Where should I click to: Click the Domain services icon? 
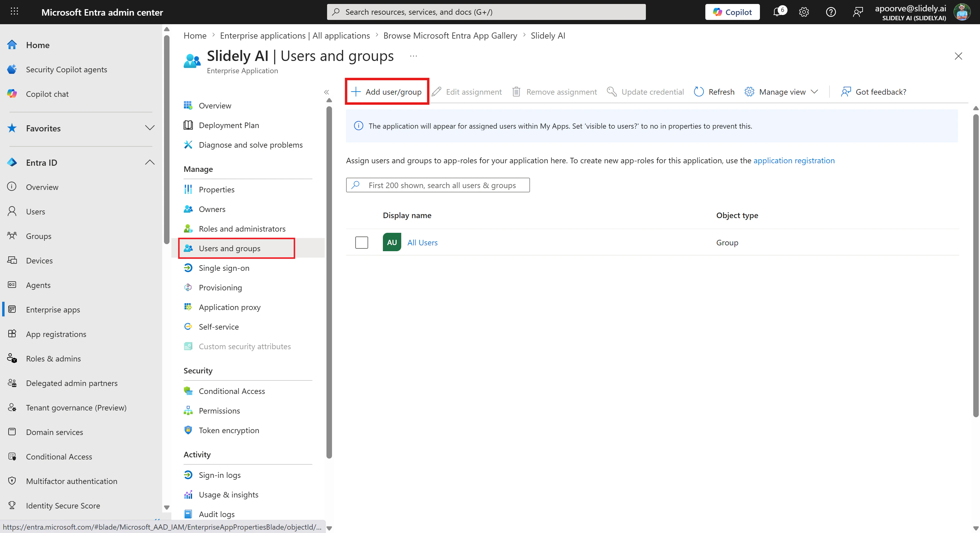pos(12,432)
